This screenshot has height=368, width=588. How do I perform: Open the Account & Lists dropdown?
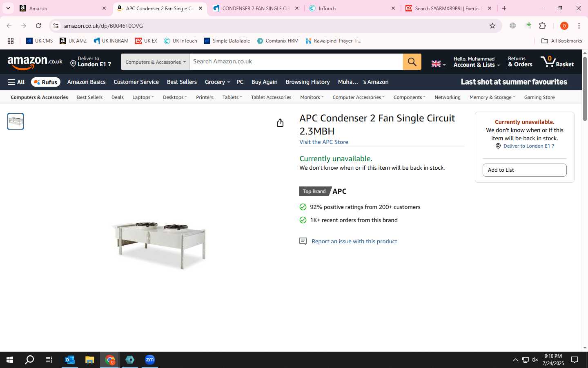(x=477, y=62)
